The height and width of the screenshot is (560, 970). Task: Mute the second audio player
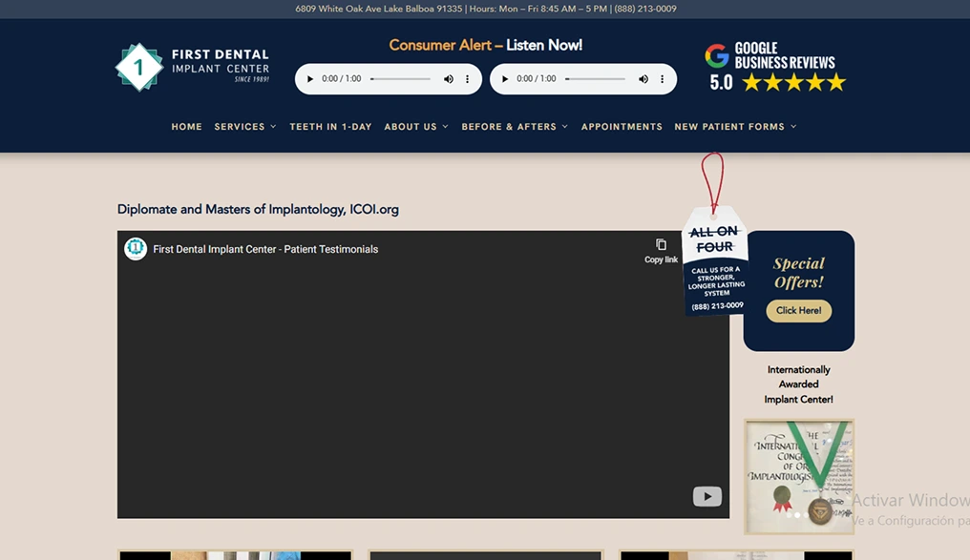click(x=643, y=79)
